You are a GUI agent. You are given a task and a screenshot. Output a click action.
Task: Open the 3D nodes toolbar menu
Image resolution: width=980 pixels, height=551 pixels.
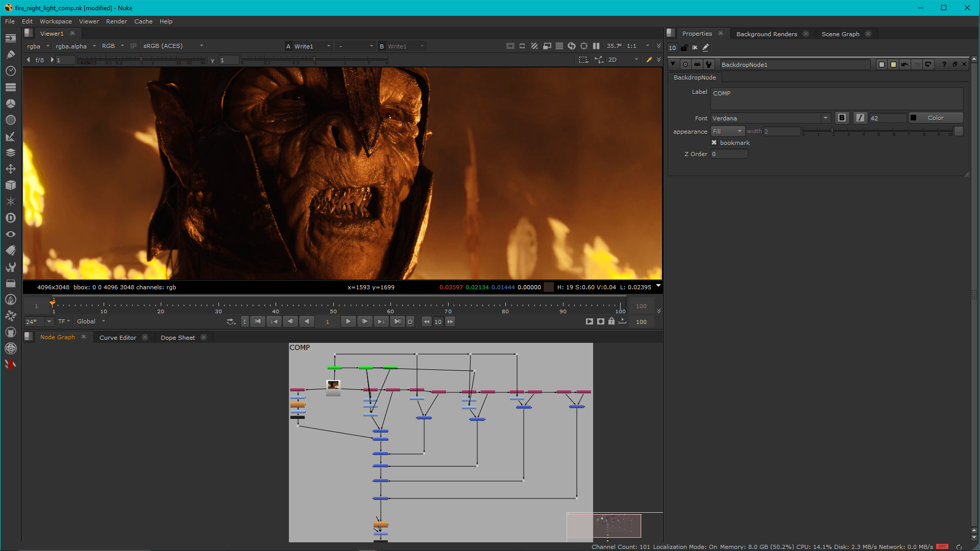coord(11,185)
